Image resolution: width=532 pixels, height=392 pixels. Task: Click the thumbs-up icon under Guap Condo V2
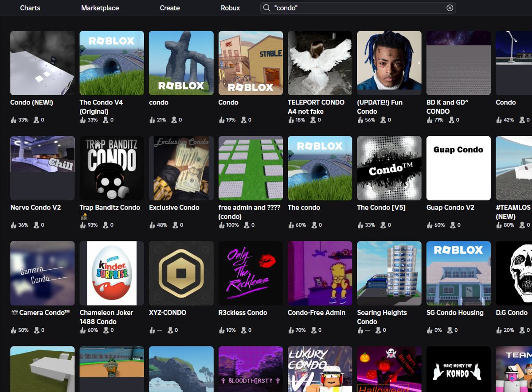tap(430, 225)
